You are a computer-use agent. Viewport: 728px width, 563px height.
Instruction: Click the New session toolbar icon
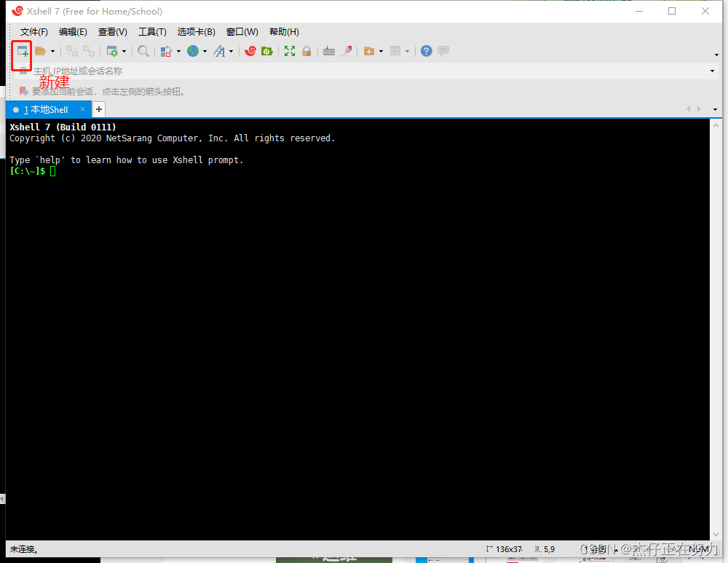(x=22, y=51)
